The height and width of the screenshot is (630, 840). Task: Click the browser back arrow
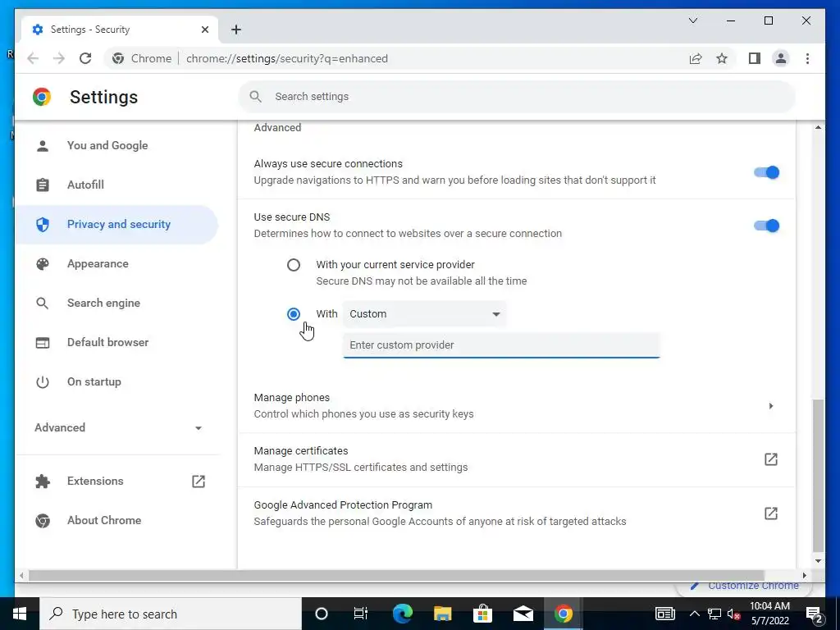(33, 58)
